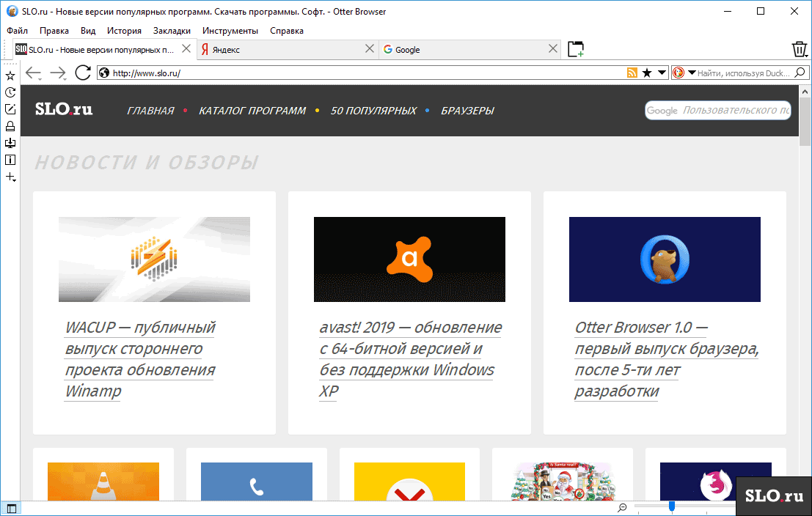The width and height of the screenshot is (812, 516).
Task: Click the Otter Browser thumbnail image
Action: (665, 259)
